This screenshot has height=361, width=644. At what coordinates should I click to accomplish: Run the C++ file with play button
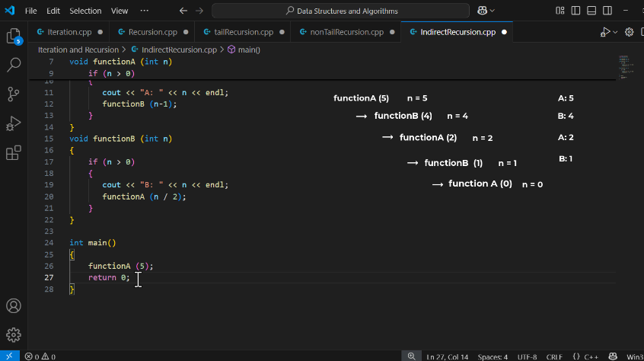coord(605,32)
